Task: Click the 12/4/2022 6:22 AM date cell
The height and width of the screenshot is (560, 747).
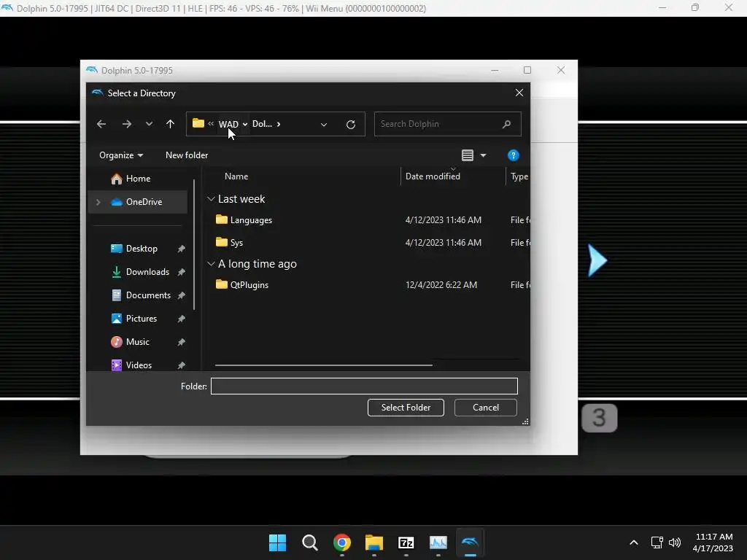Action: (x=441, y=285)
